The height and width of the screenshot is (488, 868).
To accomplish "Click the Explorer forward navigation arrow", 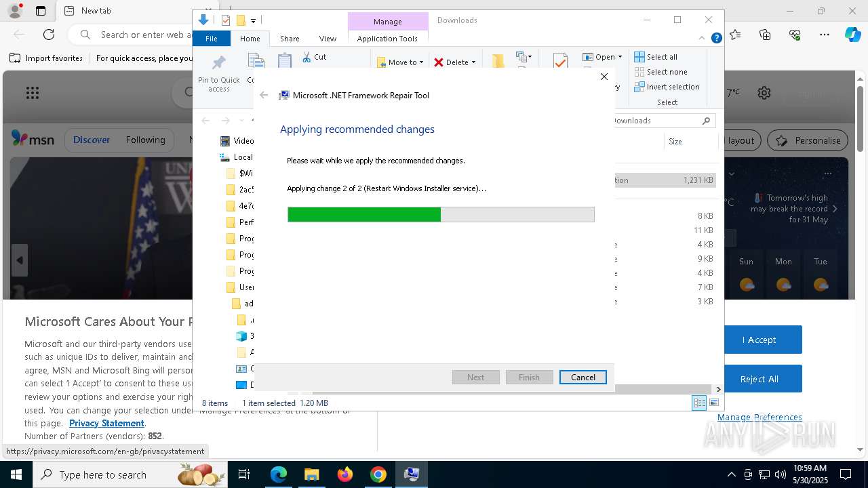I will tap(225, 121).
